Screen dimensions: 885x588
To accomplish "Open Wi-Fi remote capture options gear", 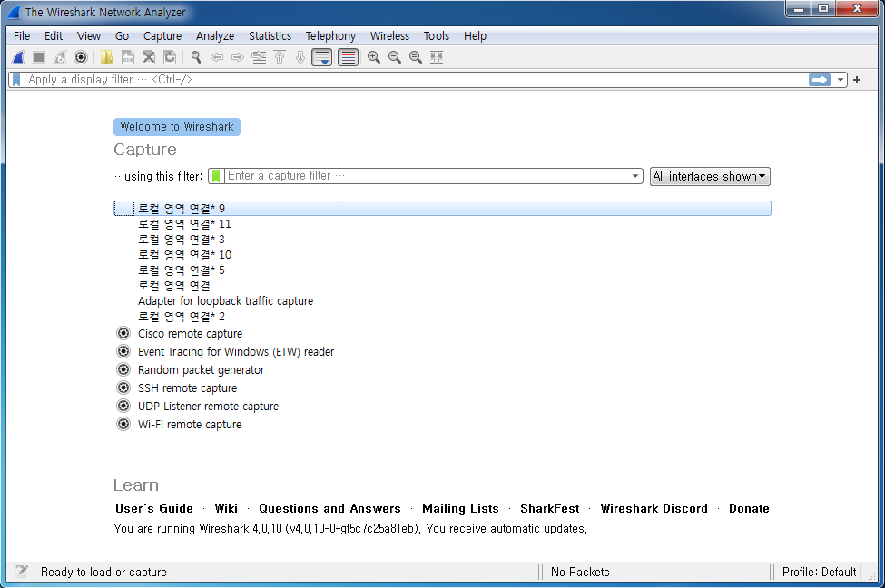I will (123, 423).
